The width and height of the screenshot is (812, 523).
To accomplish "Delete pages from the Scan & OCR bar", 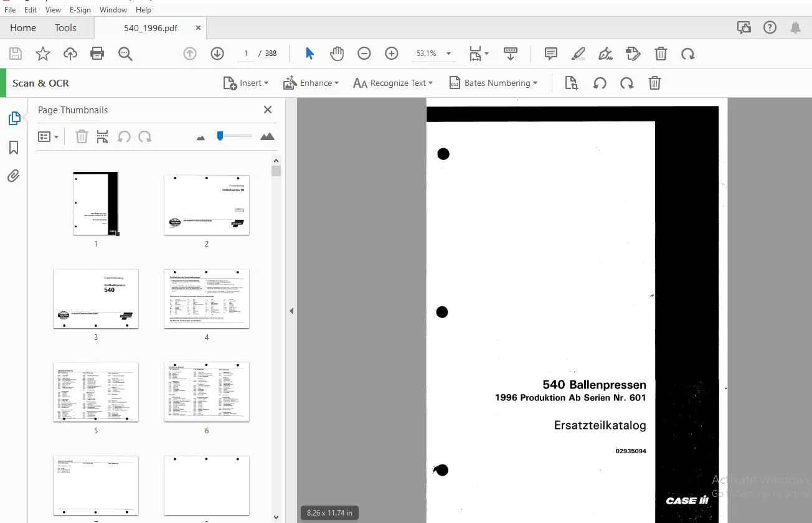I will tap(654, 83).
